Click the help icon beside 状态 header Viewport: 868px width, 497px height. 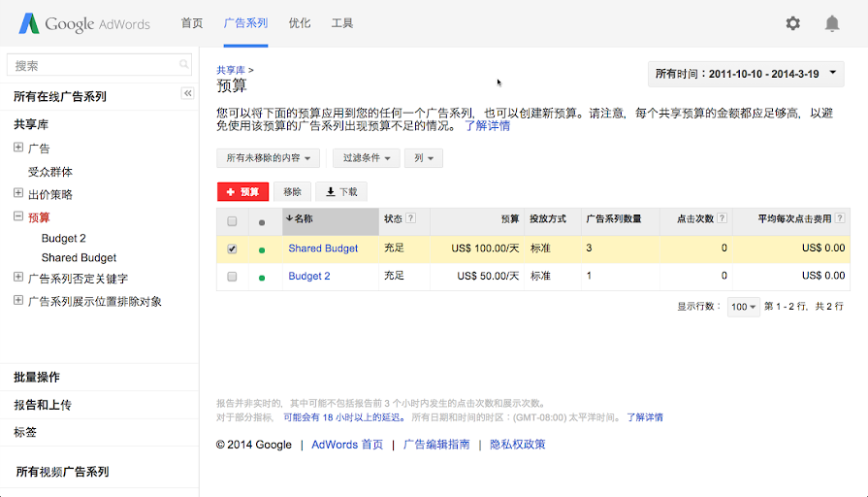411,219
